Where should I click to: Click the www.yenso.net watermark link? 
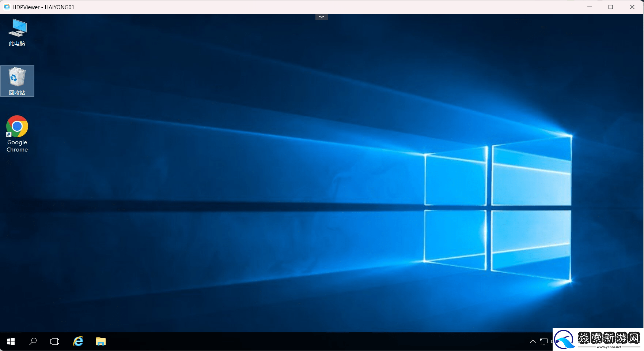tap(609, 347)
